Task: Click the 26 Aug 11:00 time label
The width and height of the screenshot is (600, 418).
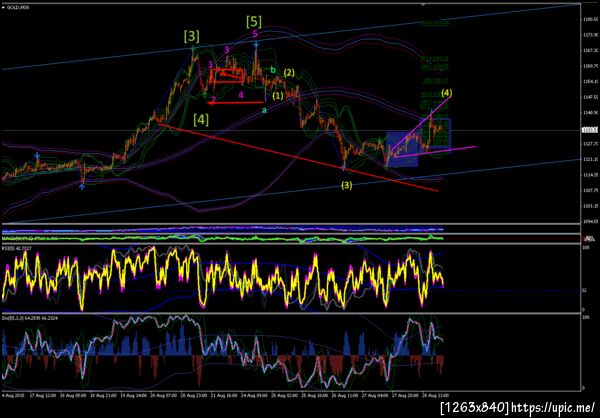Action: pyautogui.click(x=343, y=394)
